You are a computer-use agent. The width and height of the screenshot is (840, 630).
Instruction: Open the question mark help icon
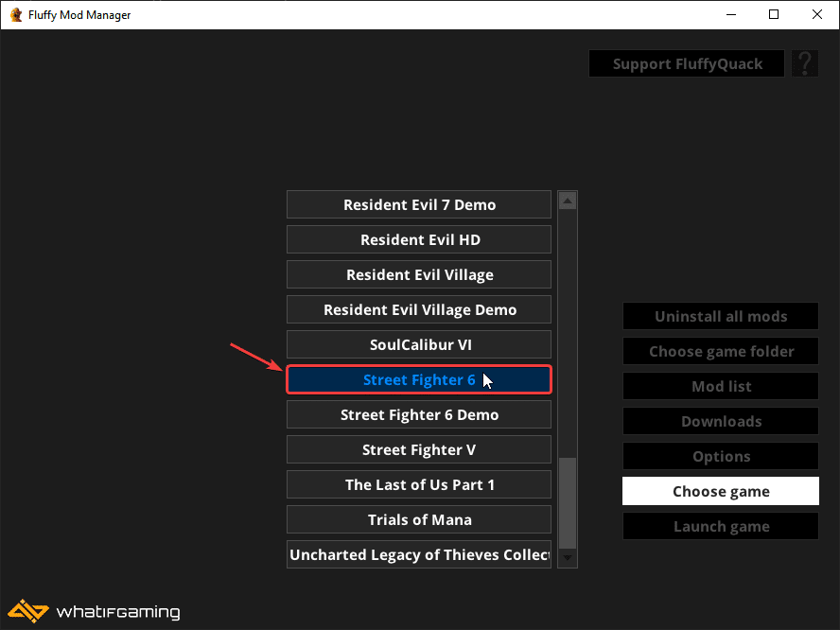point(805,63)
